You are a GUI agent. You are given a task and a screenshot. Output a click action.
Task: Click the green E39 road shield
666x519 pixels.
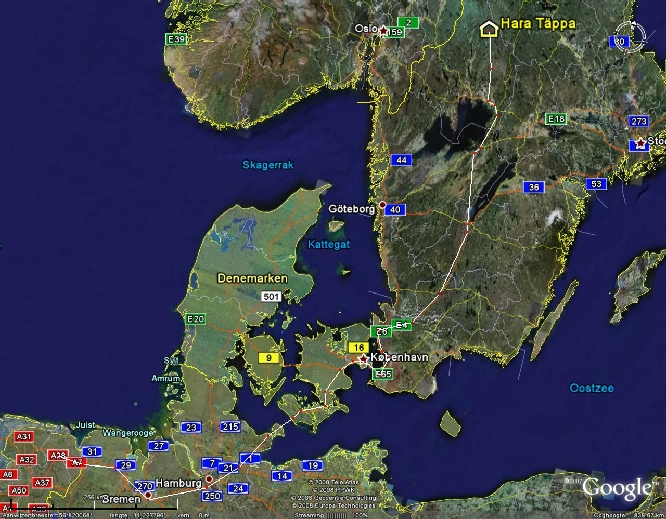(x=177, y=39)
